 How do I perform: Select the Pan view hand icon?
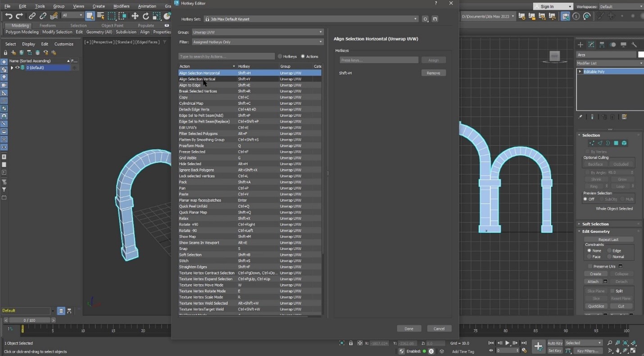[x=617, y=351]
